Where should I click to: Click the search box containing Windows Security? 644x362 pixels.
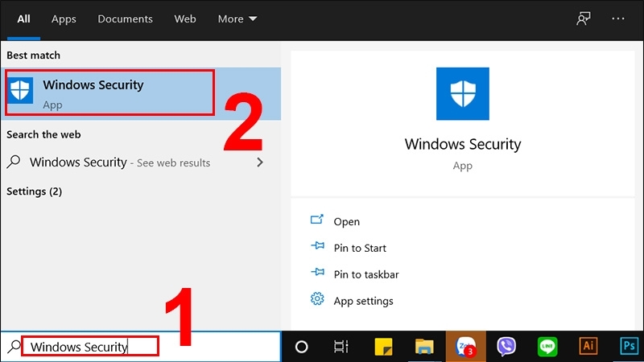point(89,347)
